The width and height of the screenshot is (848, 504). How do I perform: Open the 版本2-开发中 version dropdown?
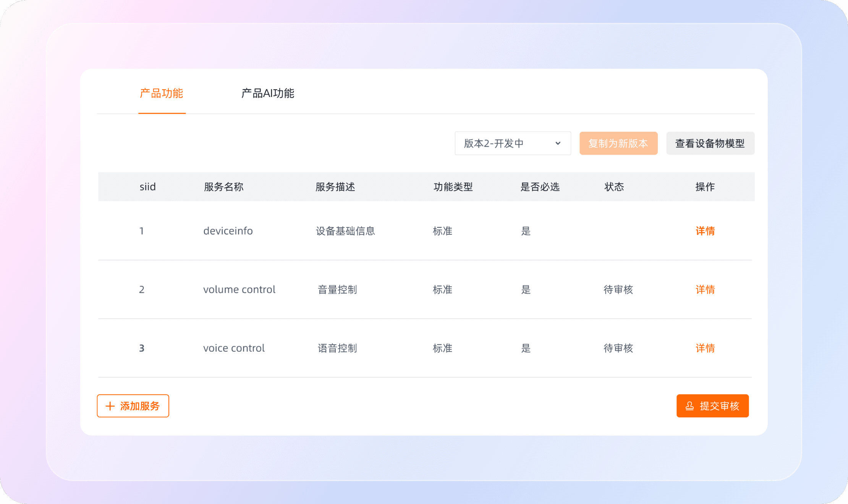[x=513, y=143]
